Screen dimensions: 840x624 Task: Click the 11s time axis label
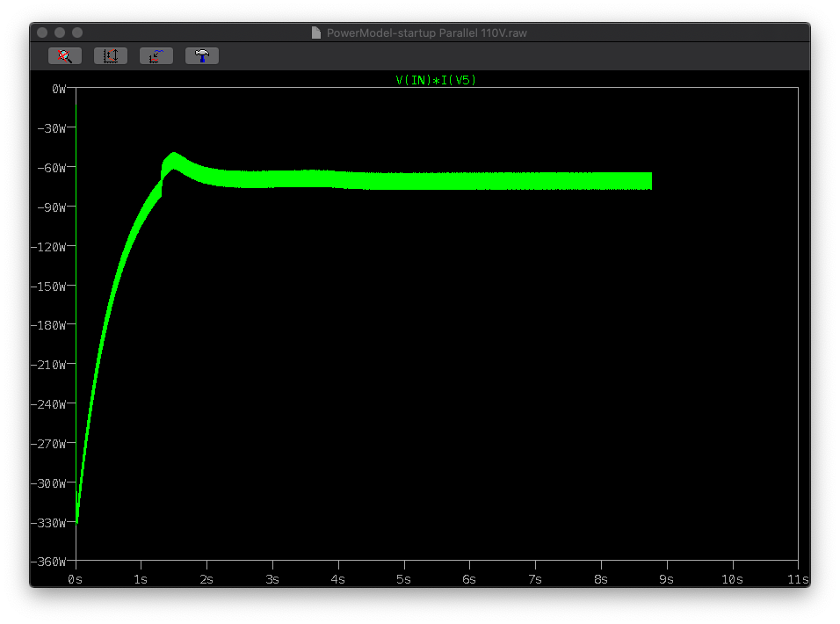(x=798, y=579)
